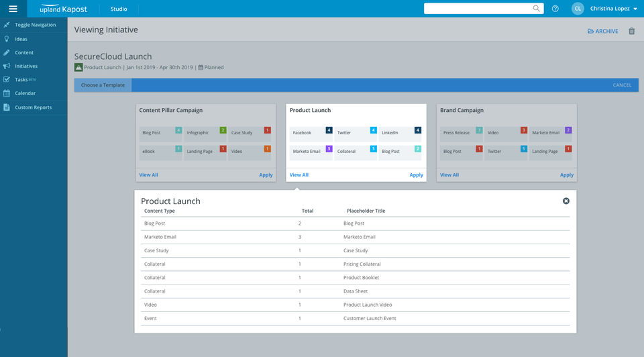Apply the Product Launch template
Image resolution: width=644 pixels, height=357 pixels.
[x=416, y=175]
